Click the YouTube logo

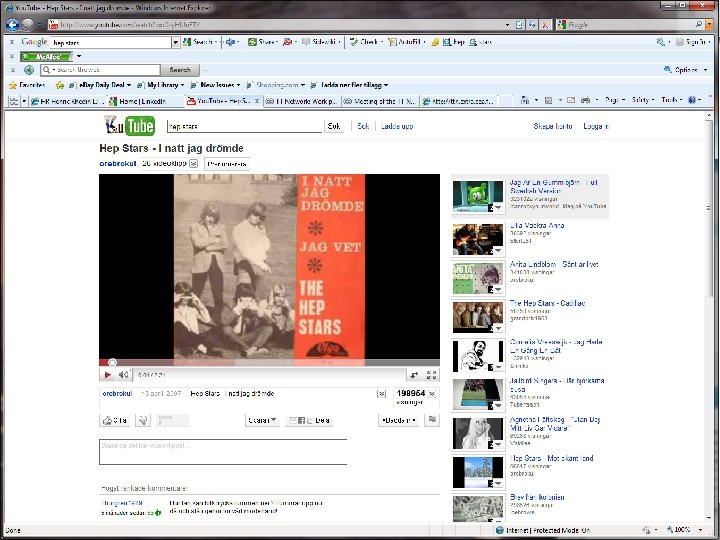(130, 126)
